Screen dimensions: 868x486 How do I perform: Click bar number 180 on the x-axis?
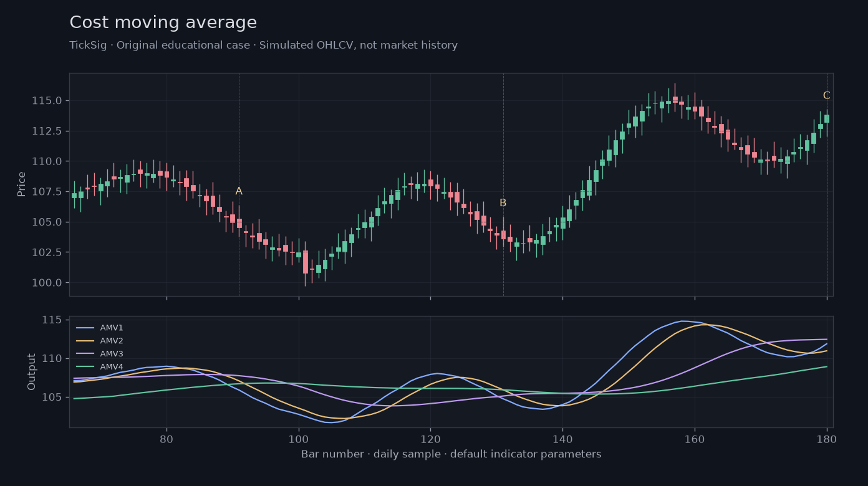point(827,438)
